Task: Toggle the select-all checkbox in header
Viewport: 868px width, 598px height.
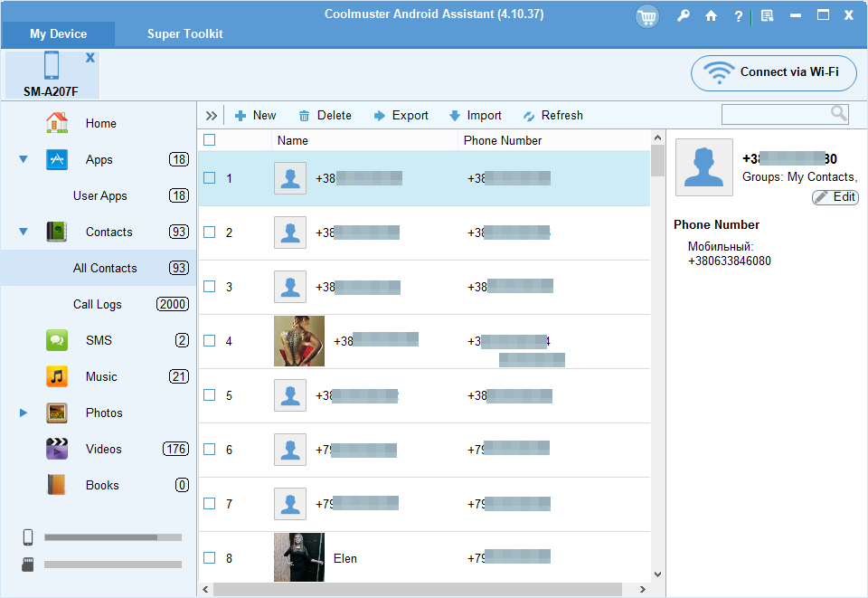Action: point(209,139)
